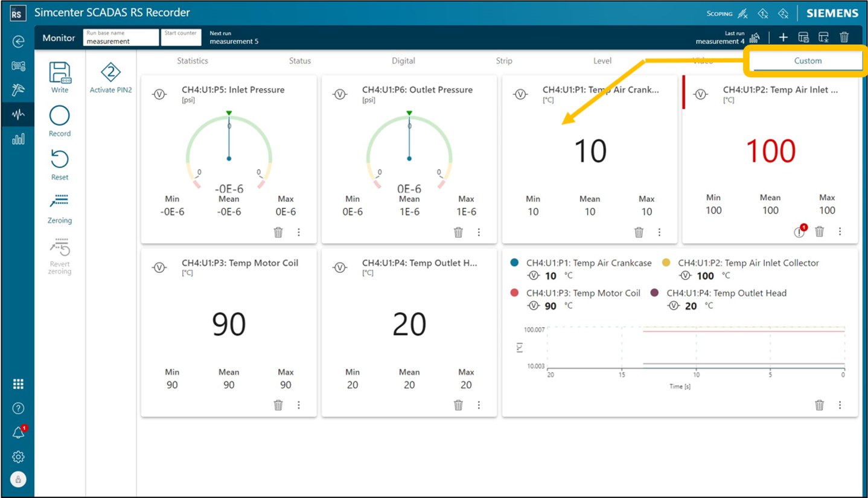Click the Write disk icon
This screenshot has width=868, height=498.
59,72
